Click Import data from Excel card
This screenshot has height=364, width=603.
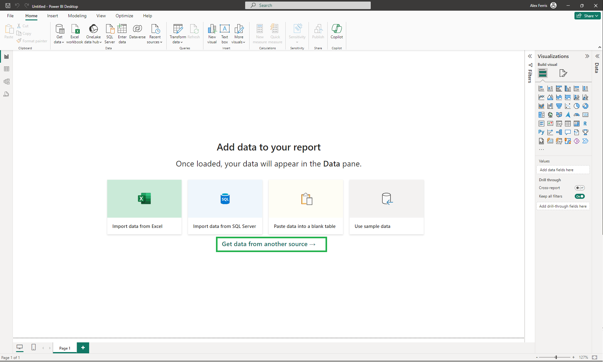(x=144, y=207)
